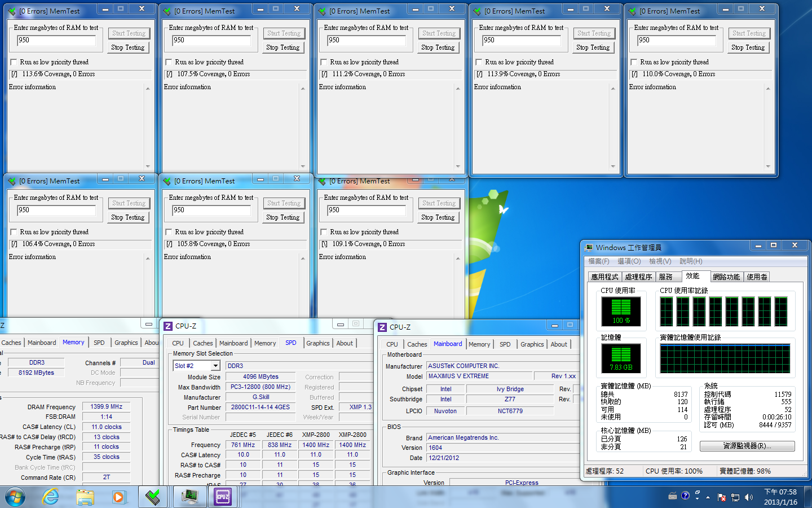
Task: Show hidden tray icons arrow
Action: tap(708, 497)
